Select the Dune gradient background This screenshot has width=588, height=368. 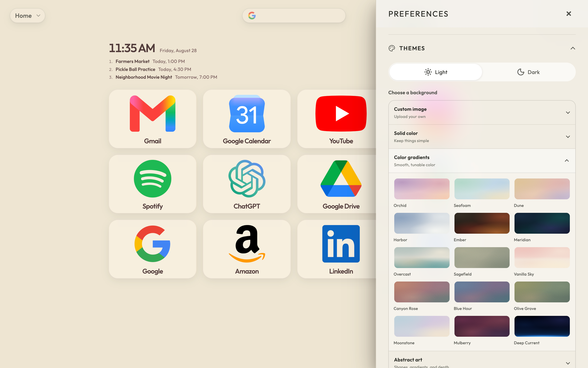pyautogui.click(x=542, y=189)
